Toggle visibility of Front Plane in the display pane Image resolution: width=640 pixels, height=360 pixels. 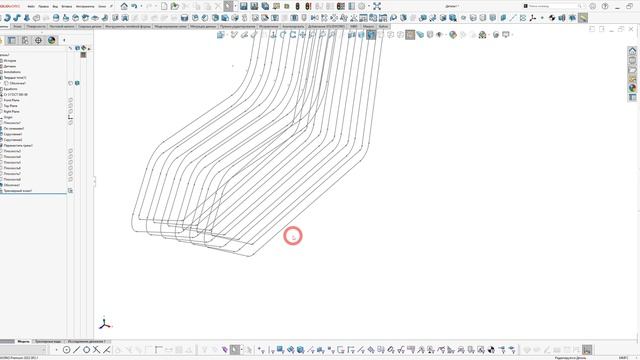tap(71, 100)
